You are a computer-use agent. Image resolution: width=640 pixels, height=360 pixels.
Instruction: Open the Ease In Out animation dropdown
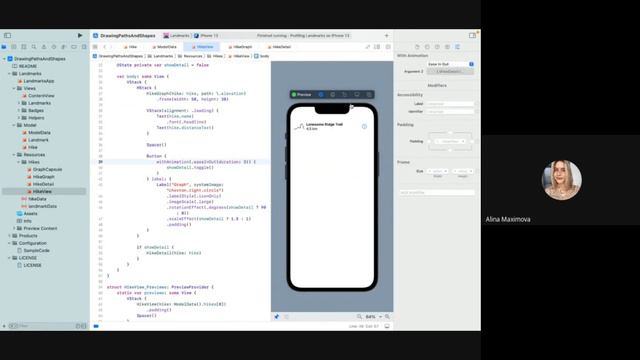pyautogui.click(x=451, y=64)
